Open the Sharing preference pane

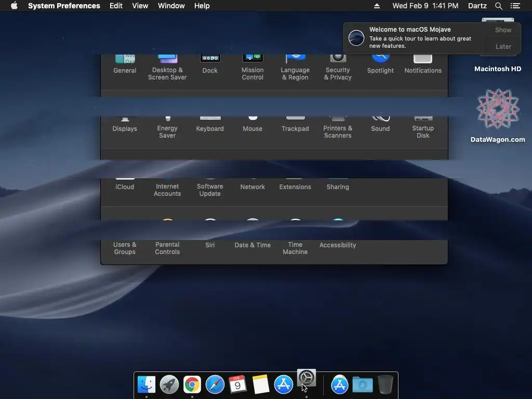click(x=338, y=185)
